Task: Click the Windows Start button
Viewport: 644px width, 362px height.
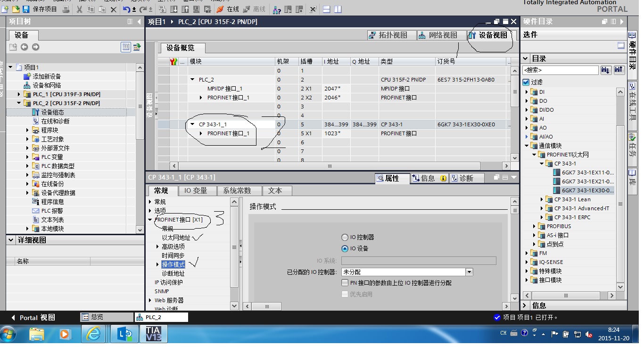Action: tap(8, 334)
